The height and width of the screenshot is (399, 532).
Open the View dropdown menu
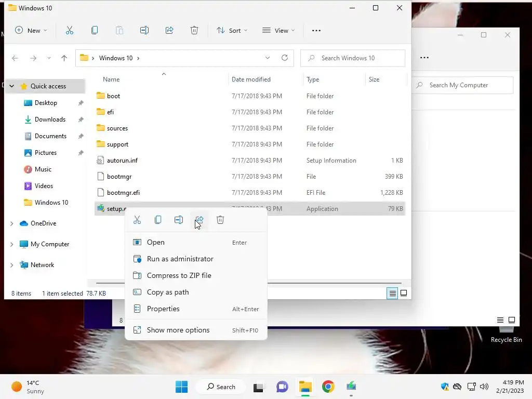pos(278,31)
